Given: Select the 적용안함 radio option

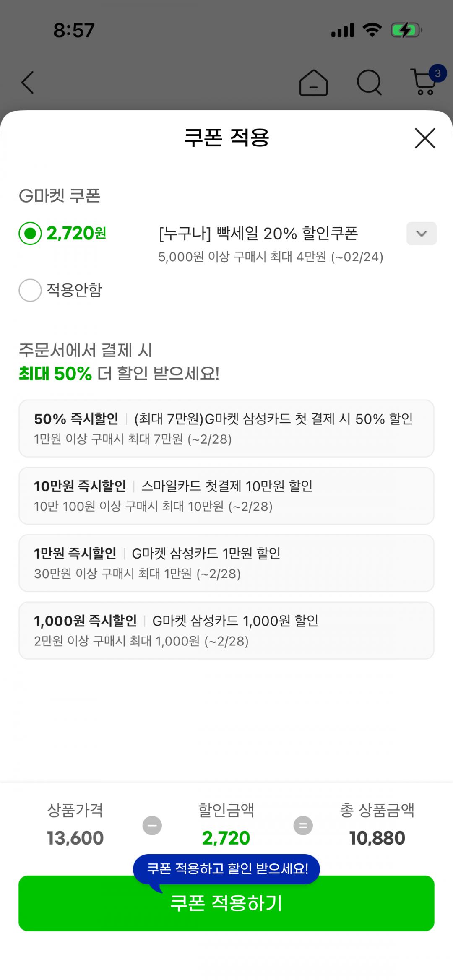Looking at the screenshot, I should pos(30,290).
